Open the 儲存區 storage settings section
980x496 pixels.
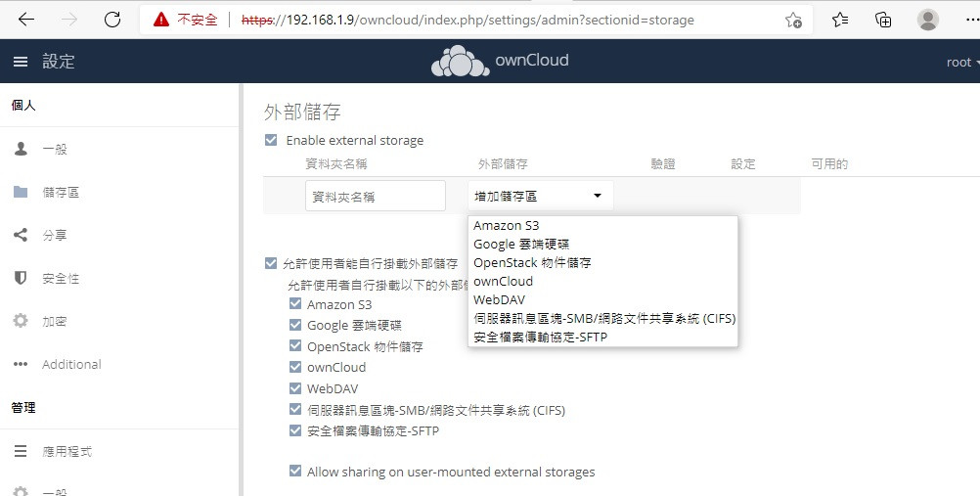click(61, 192)
